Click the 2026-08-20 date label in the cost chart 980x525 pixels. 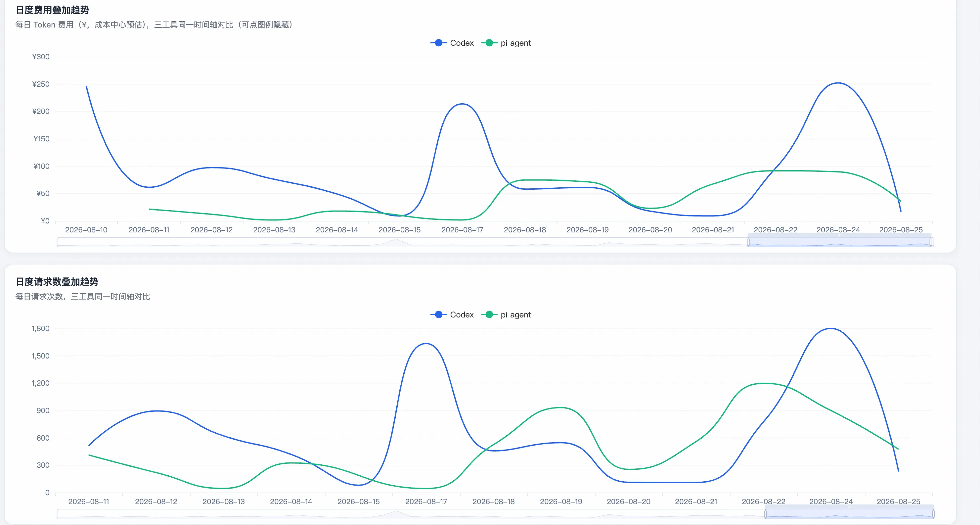[x=650, y=230]
